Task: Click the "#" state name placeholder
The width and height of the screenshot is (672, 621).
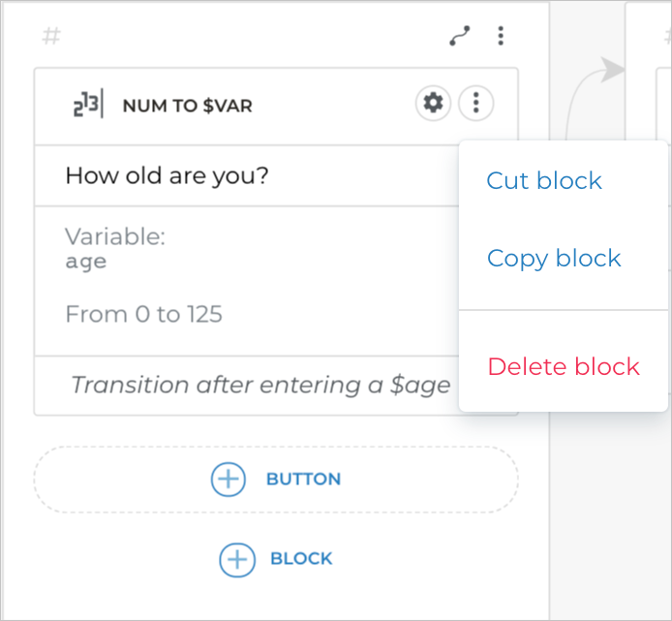Action: click(51, 37)
